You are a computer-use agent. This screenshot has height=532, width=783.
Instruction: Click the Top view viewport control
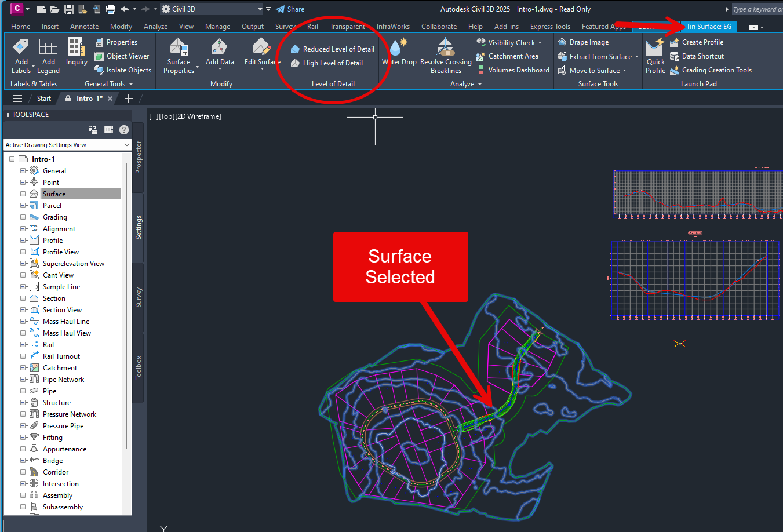(x=166, y=116)
